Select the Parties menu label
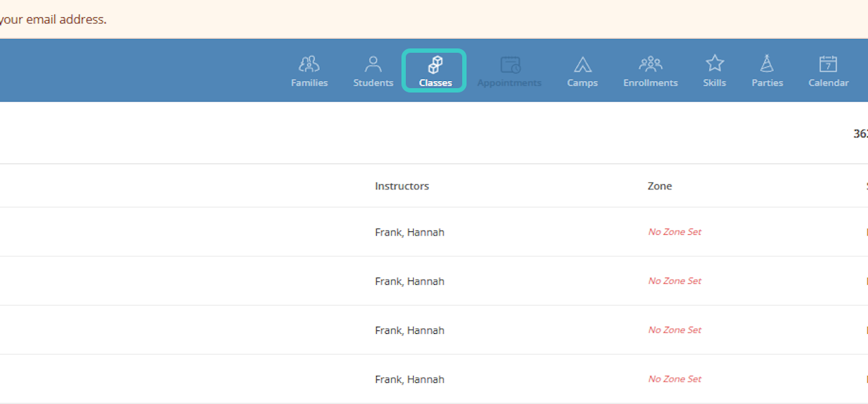868x404 pixels. click(767, 83)
